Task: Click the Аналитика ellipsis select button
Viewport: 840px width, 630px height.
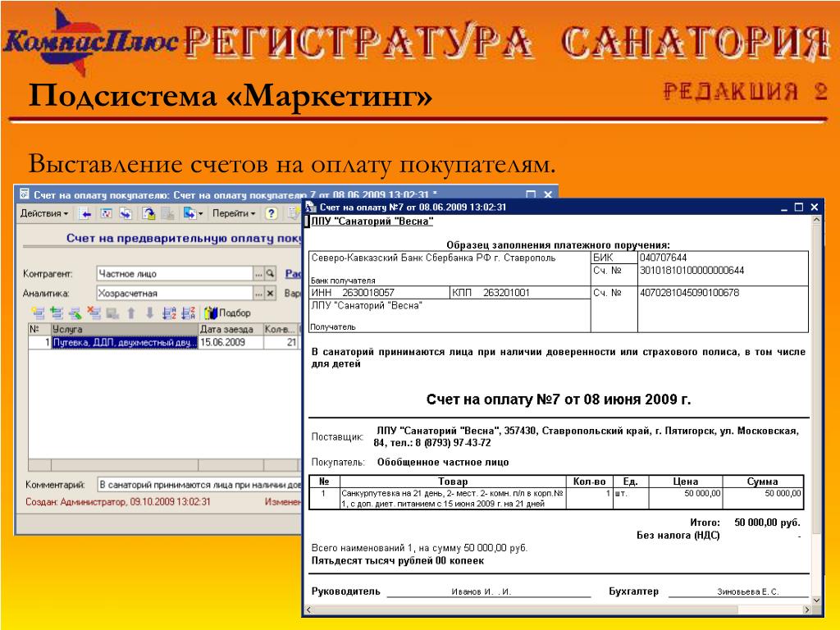Action: 258,293
